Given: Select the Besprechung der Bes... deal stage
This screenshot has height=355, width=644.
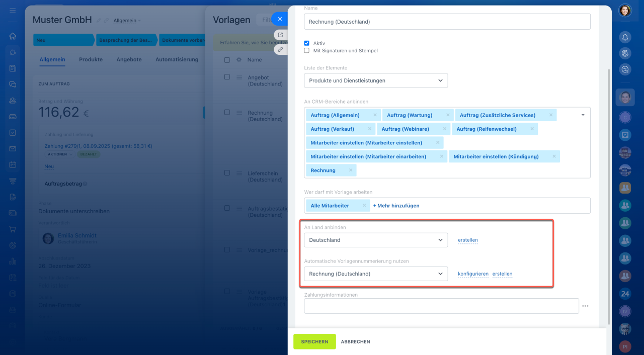Looking at the screenshot, I should pyautogui.click(x=127, y=40).
